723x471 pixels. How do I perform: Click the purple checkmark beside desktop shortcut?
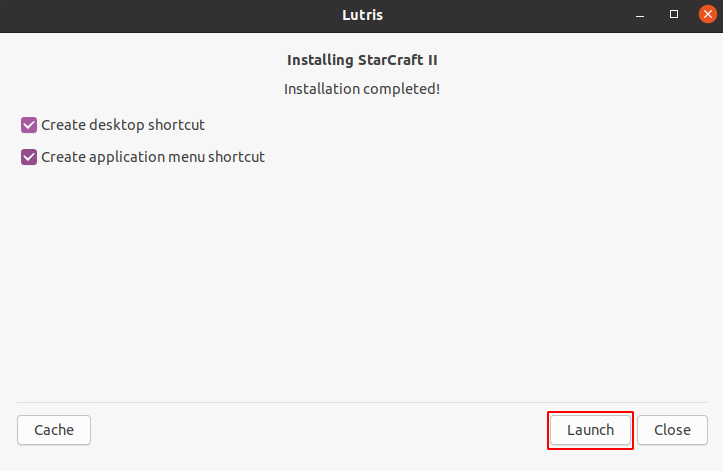pyautogui.click(x=29, y=125)
